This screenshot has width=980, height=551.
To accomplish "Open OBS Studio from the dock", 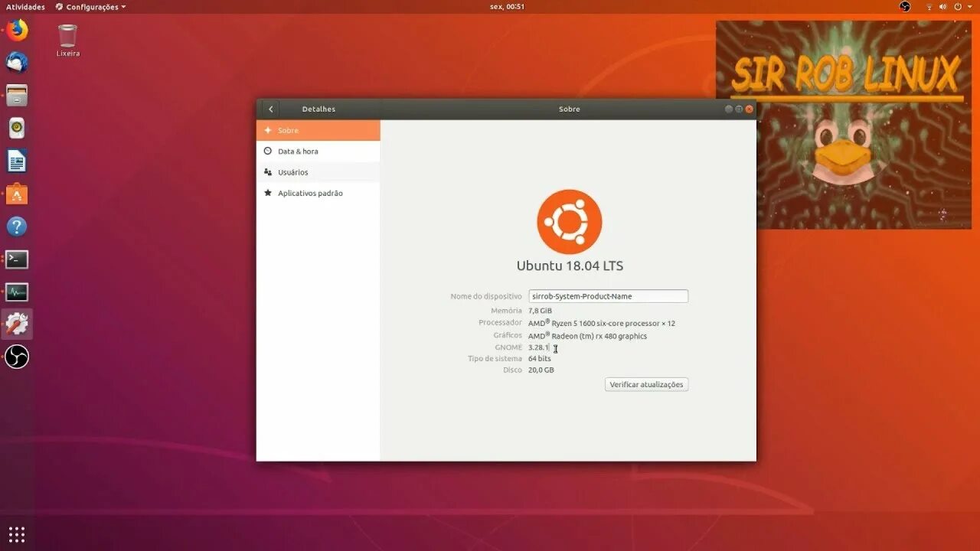I will (17, 357).
